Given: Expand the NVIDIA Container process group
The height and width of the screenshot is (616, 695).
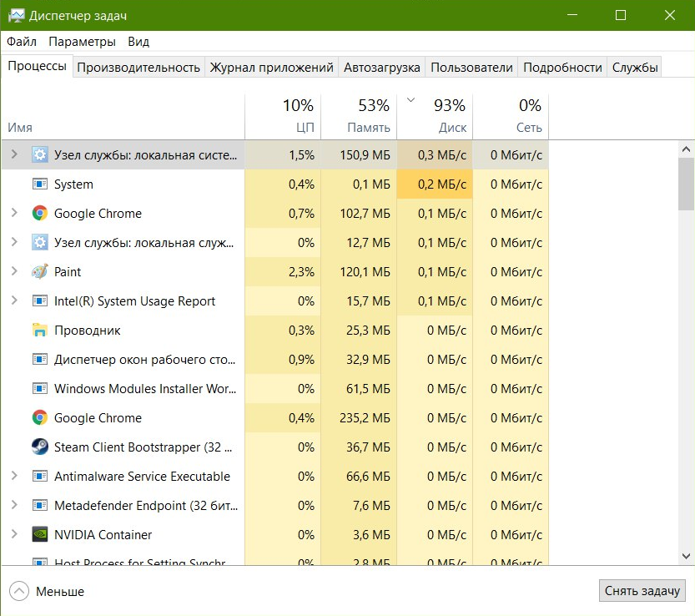Looking at the screenshot, I should point(13,535).
